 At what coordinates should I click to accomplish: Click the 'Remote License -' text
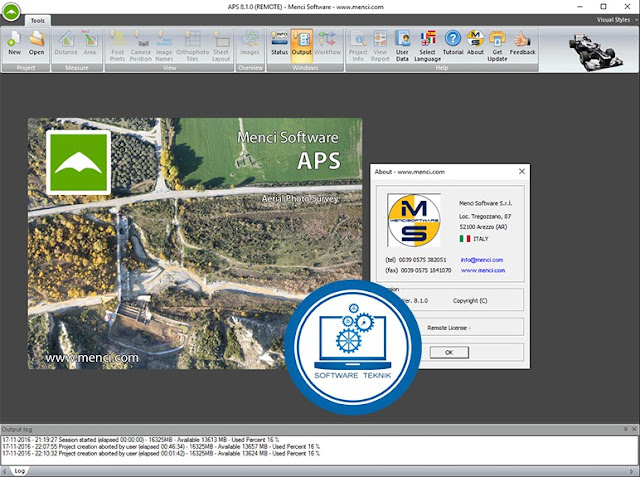[x=449, y=328]
